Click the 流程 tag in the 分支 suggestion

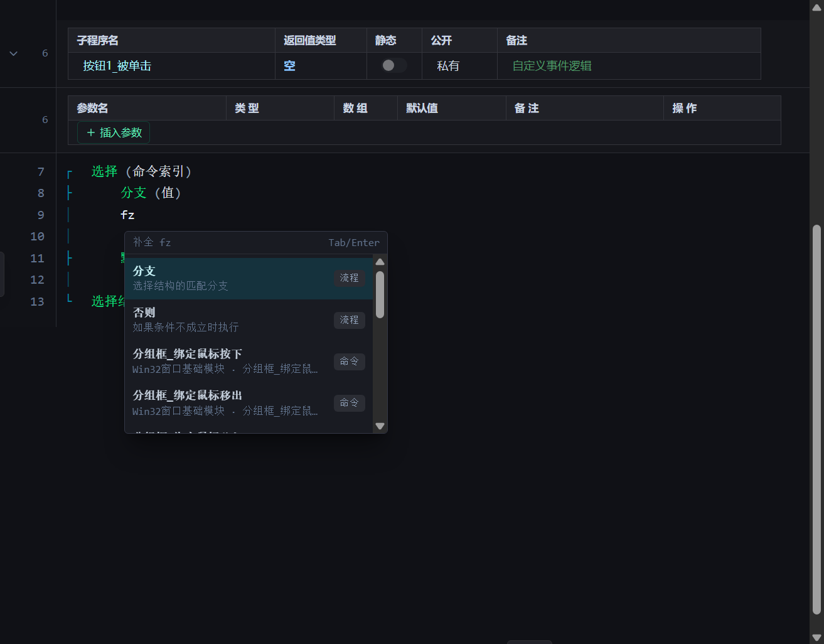click(349, 278)
